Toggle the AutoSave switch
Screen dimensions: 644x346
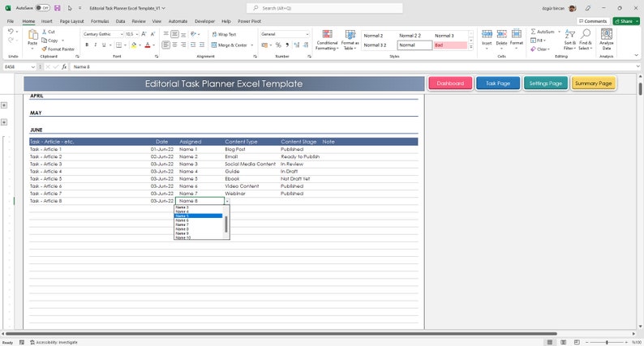point(42,8)
